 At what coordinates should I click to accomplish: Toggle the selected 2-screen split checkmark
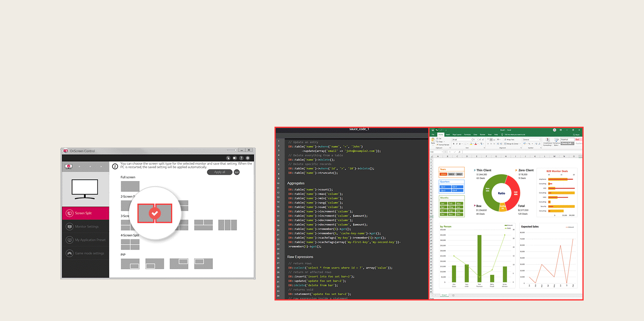(155, 213)
